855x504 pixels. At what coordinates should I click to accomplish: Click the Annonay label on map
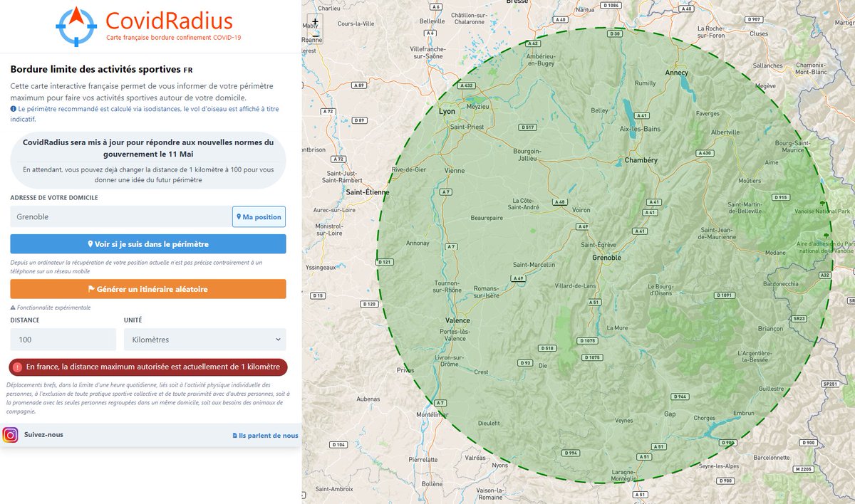418,243
